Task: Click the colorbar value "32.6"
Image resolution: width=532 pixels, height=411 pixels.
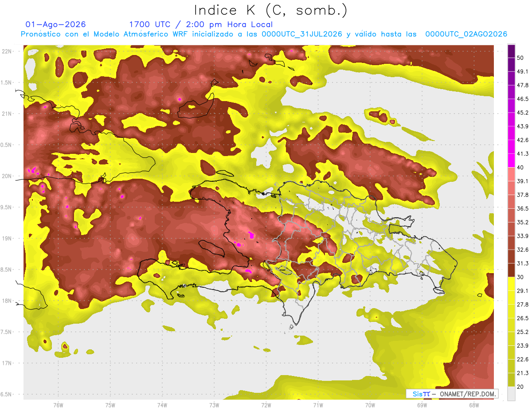Action: pyautogui.click(x=523, y=250)
